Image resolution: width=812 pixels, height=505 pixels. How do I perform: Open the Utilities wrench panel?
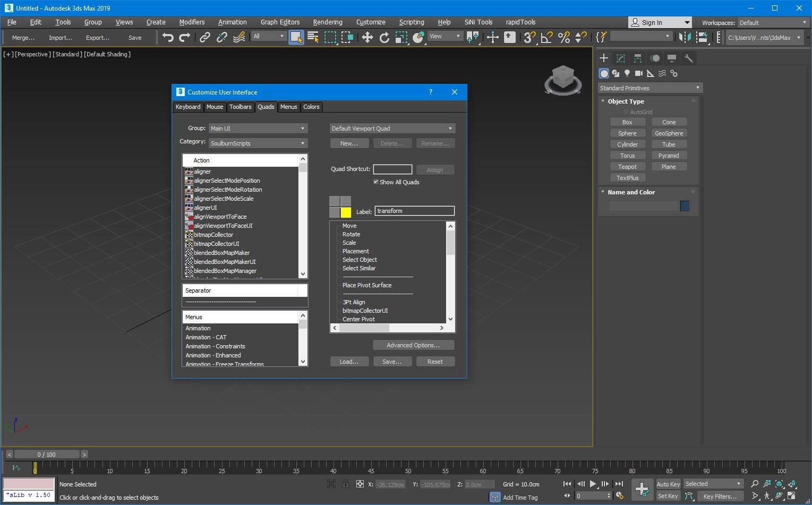pyautogui.click(x=689, y=58)
